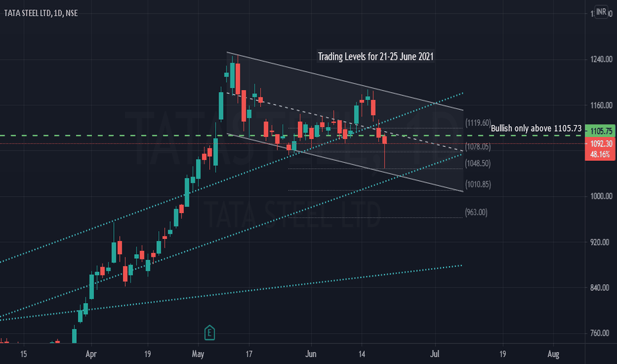The image size is (617, 364).
Task: Click the red 1092.30 current price label
Action: [x=601, y=144]
